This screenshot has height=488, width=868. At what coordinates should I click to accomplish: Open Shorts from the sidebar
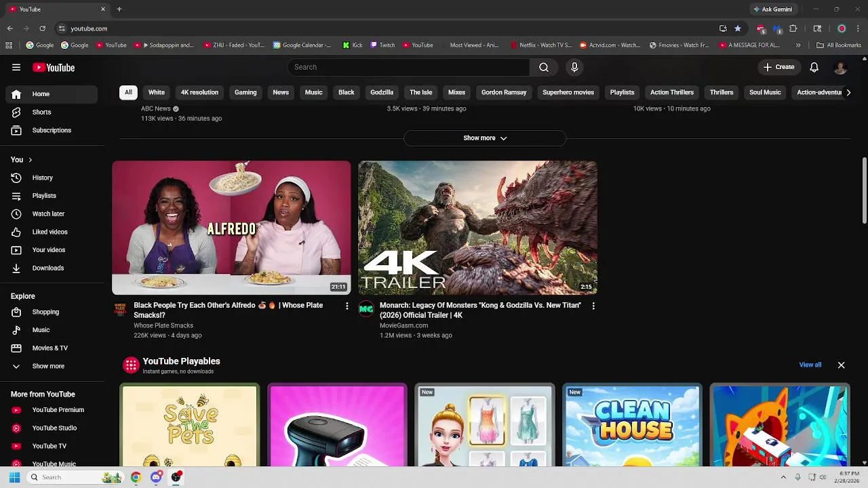pyautogui.click(x=53, y=112)
